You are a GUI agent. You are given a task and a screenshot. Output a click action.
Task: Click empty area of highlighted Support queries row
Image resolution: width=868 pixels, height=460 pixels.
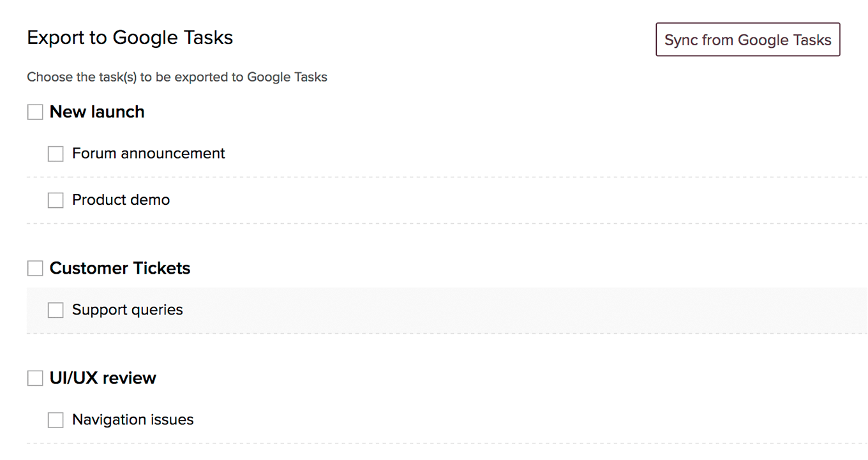(x=511, y=310)
